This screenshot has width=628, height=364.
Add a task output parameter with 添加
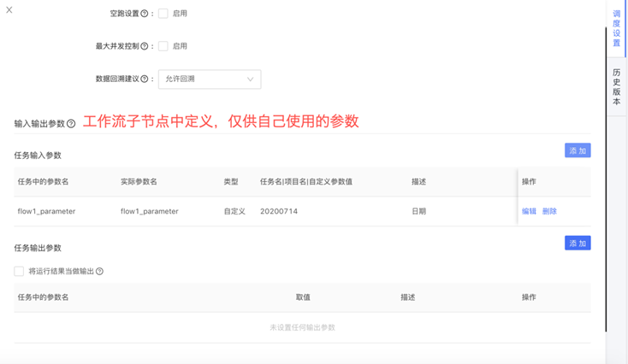click(x=578, y=244)
